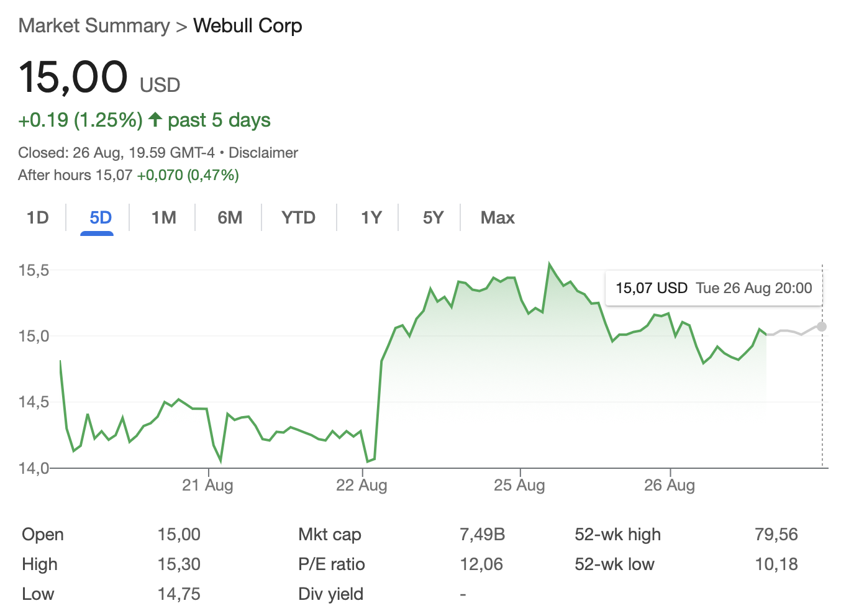
Task: Click the 21 Aug axis date marker
Action: pyautogui.click(x=207, y=485)
